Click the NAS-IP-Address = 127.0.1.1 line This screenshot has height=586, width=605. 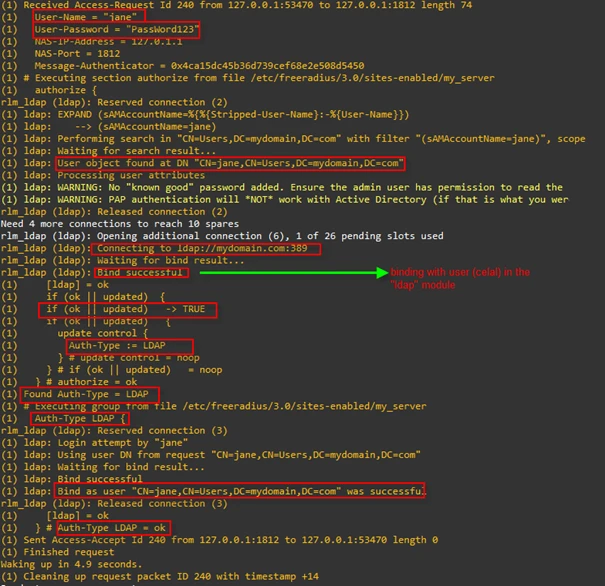coord(97,43)
